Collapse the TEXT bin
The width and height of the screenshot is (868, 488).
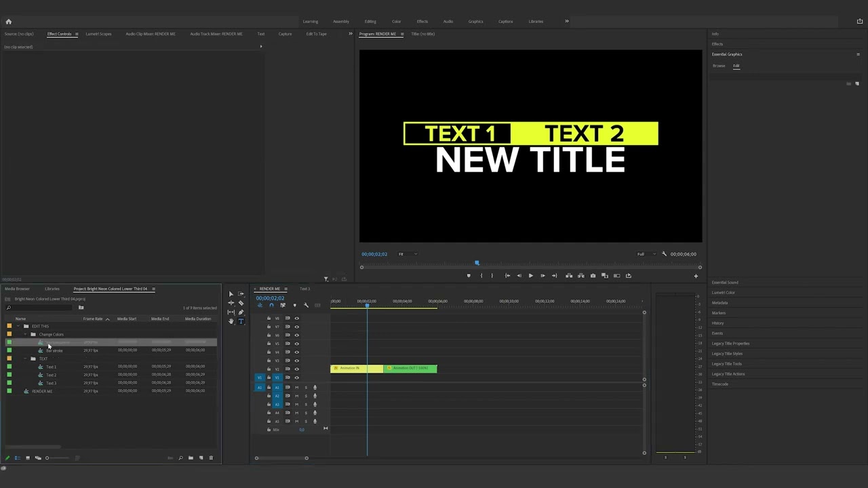pos(26,359)
